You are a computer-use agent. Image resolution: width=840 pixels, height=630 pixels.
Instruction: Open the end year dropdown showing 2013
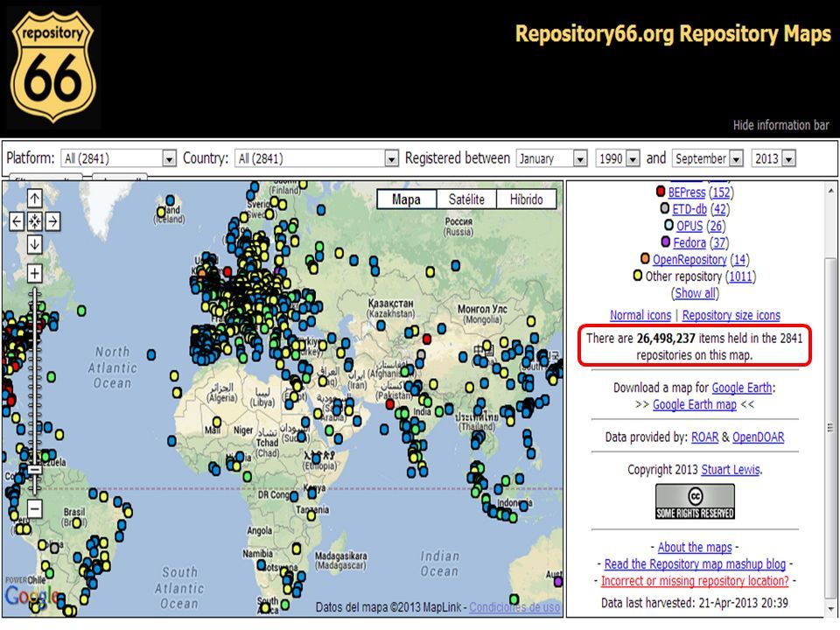(773, 158)
